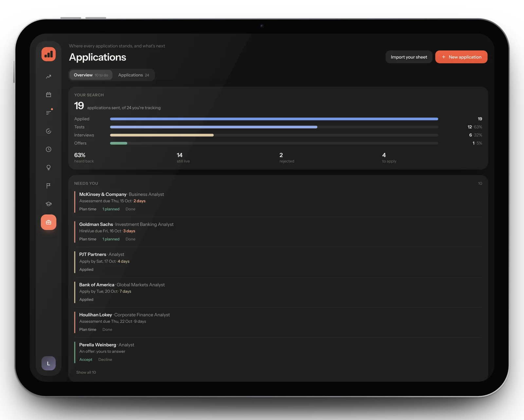
Task: Open the task list icon with notification dot
Action: click(x=48, y=113)
